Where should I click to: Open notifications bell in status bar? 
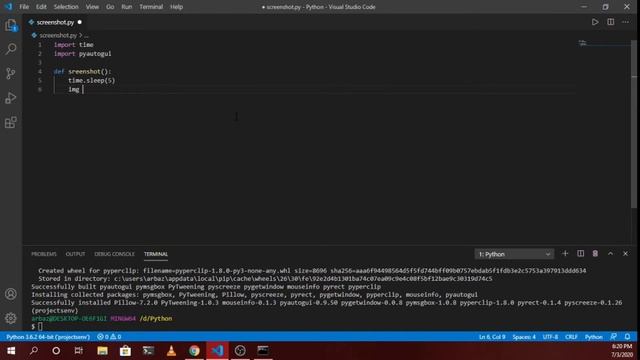[627, 337]
